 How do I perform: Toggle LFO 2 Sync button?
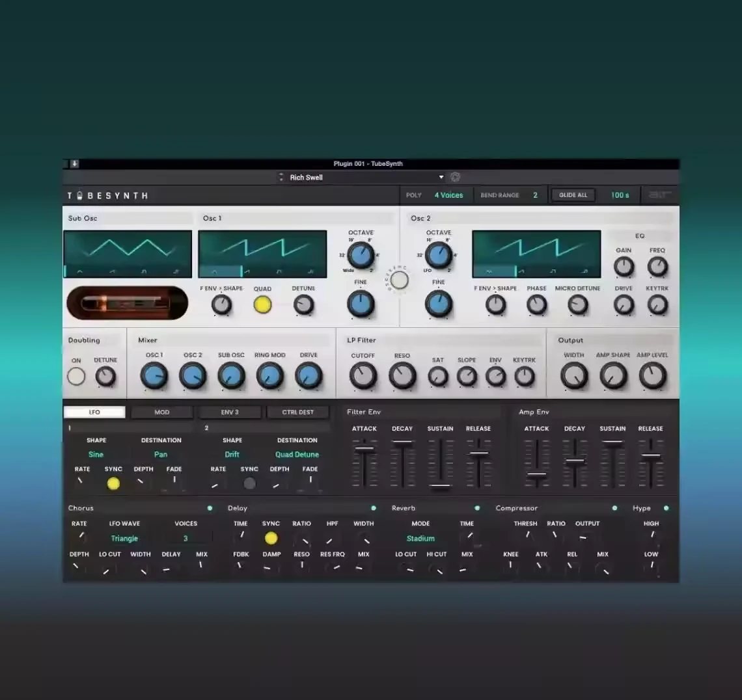coord(249,483)
